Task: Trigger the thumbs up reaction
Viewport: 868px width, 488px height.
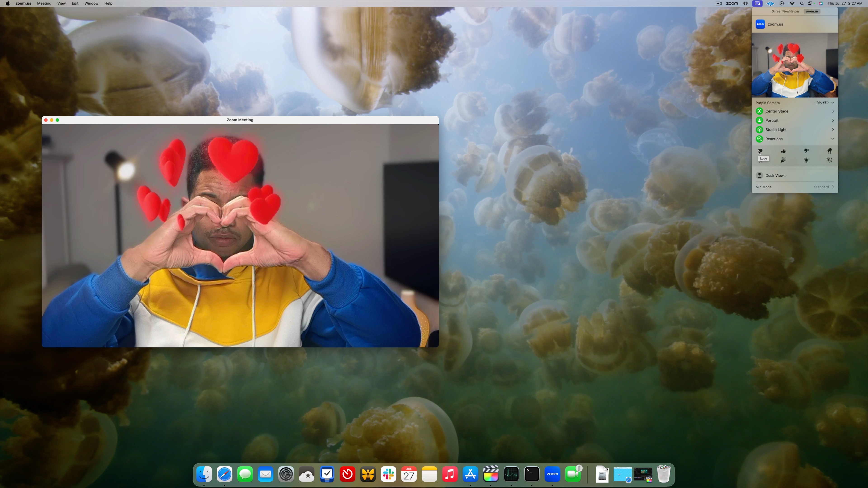Action: (783, 151)
